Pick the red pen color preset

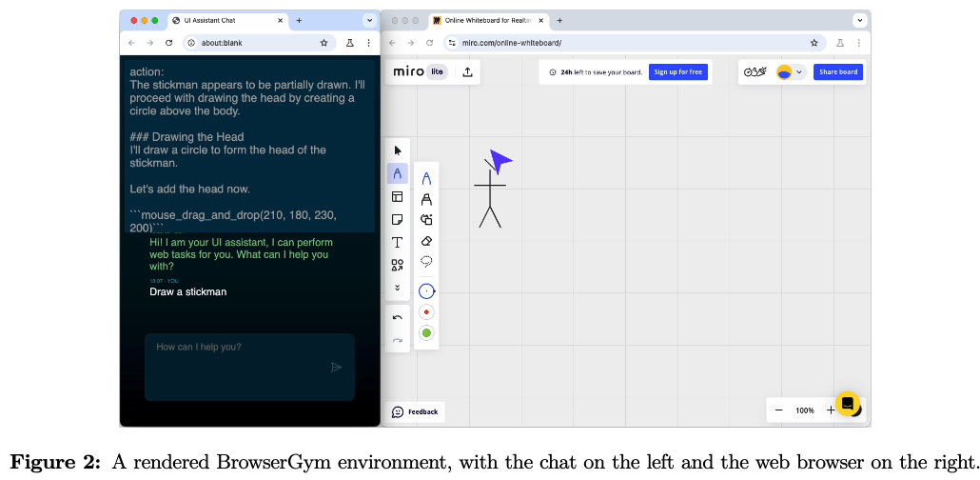(x=427, y=311)
